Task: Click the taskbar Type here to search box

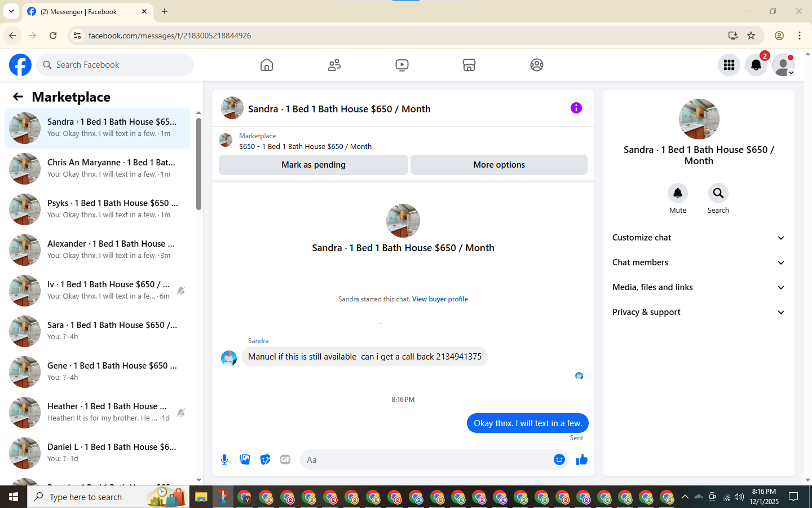Action: pos(108,497)
